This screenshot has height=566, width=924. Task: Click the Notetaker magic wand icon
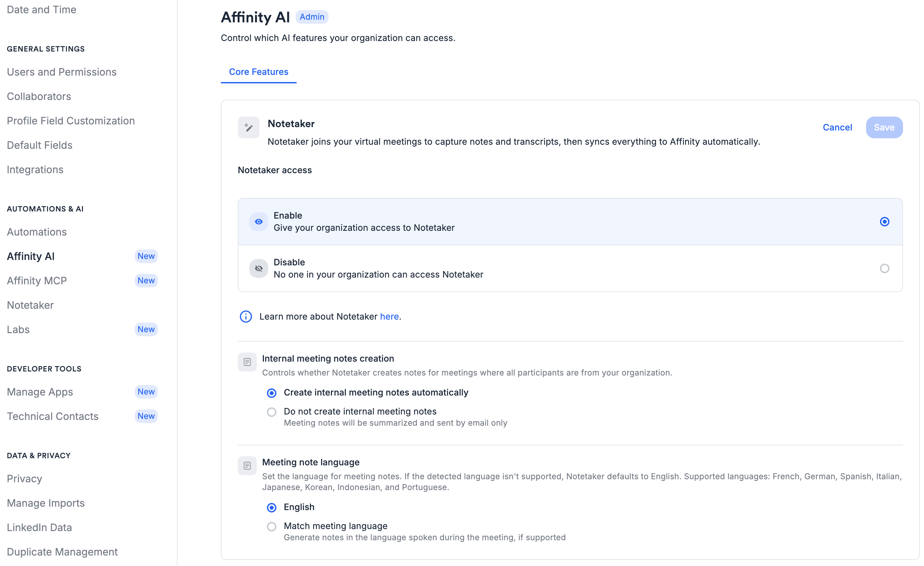click(x=248, y=128)
